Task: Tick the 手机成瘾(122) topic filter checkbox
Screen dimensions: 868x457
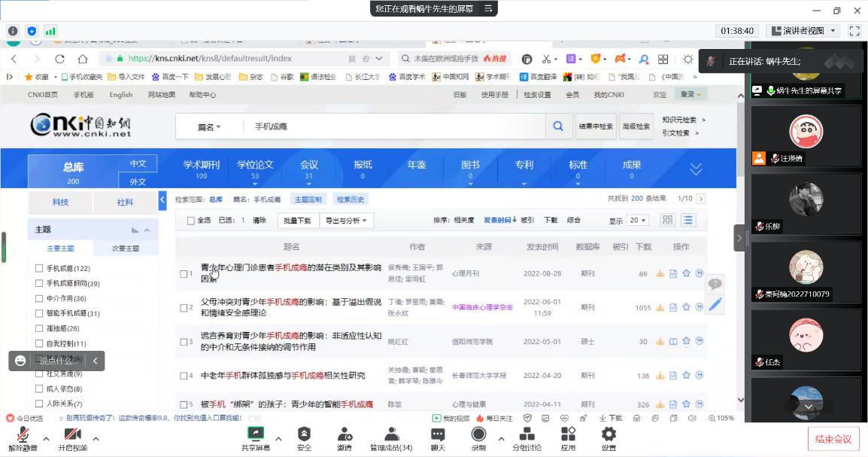Action: pos(39,269)
